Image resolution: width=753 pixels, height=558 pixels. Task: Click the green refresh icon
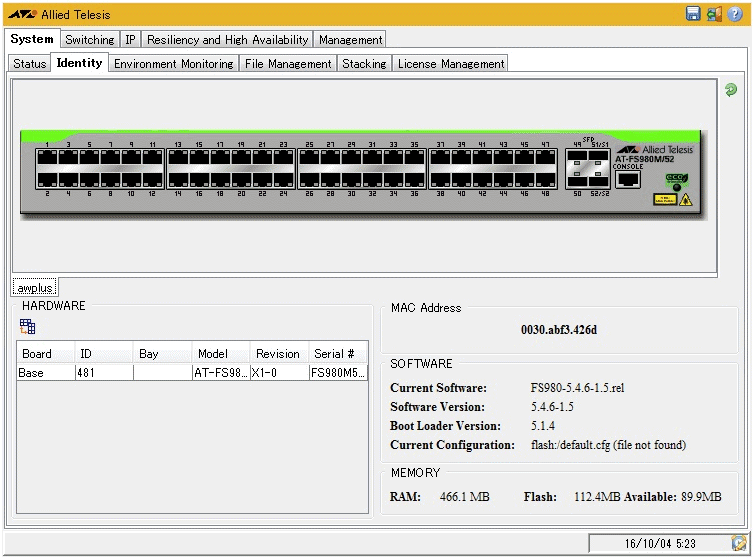click(731, 90)
